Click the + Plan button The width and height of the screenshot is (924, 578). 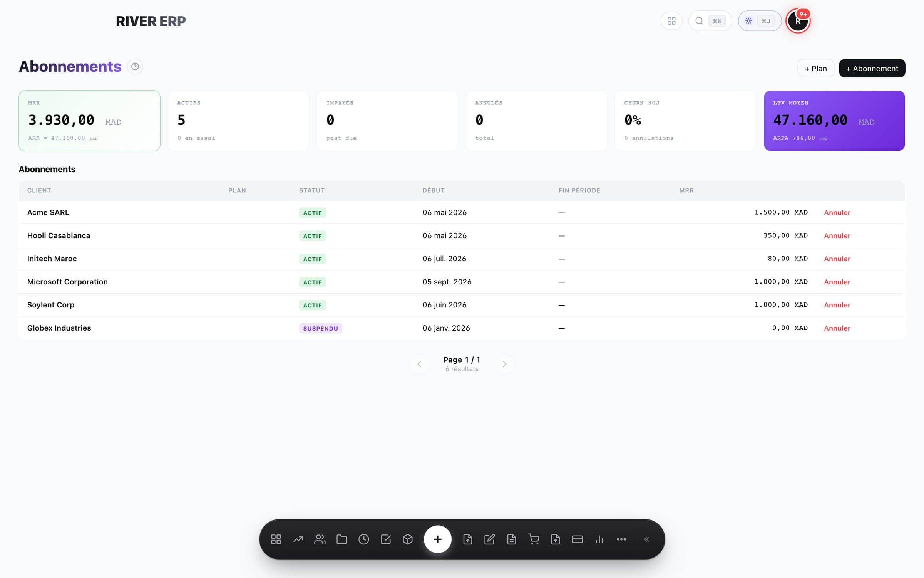816,68
